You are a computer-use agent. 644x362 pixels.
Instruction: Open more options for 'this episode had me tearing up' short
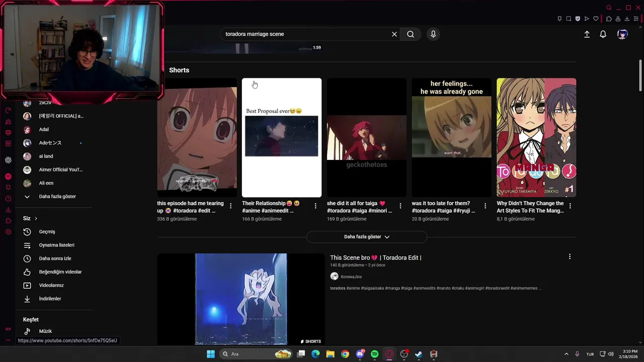(x=230, y=206)
